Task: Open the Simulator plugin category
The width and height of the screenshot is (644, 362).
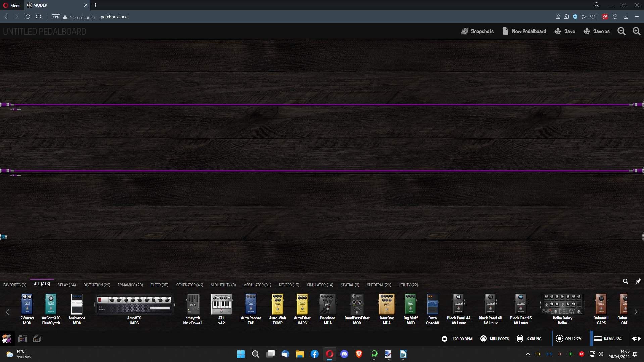Action: tap(320, 285)
